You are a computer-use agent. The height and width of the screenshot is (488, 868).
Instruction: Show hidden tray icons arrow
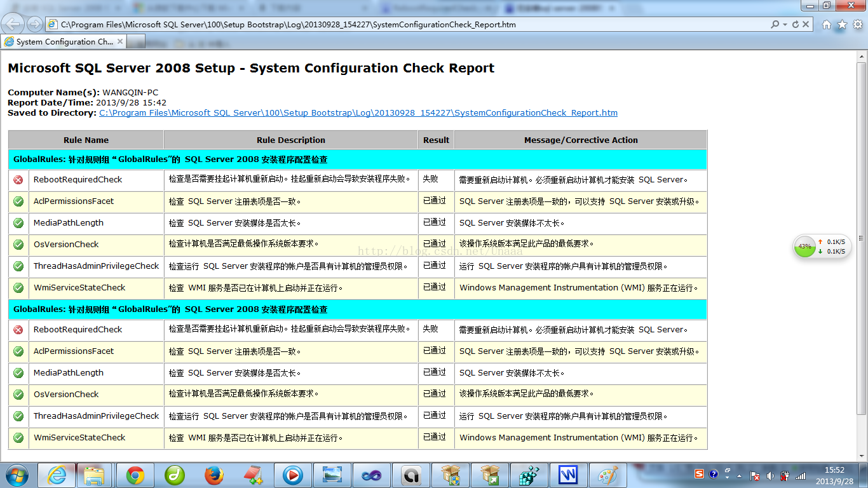click(739, 475)
